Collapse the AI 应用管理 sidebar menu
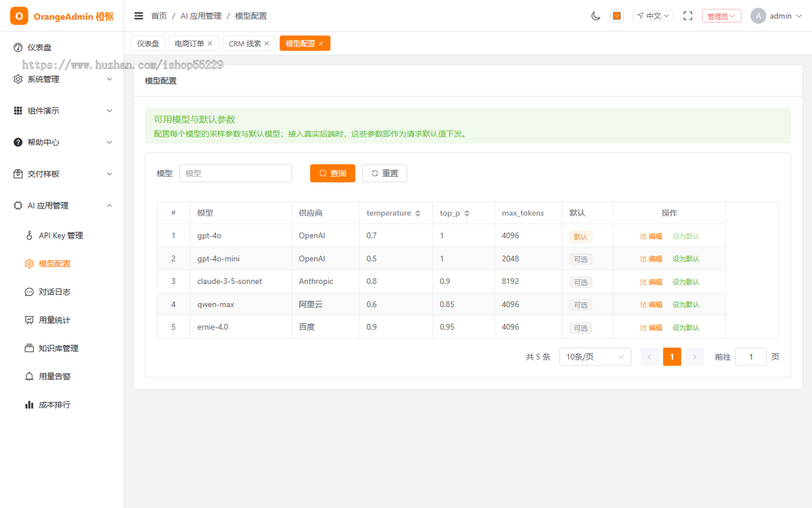This screenshot has height=508, width=812. point(62,205)
